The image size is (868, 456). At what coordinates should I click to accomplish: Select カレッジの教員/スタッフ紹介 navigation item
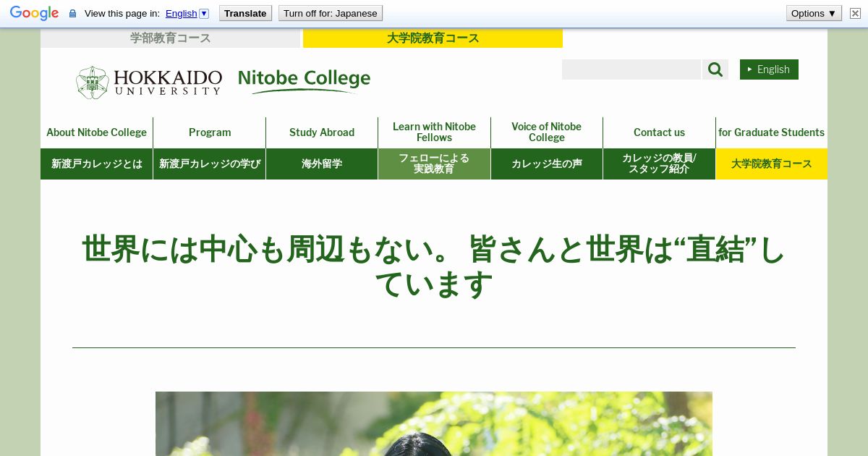point(659,164)
